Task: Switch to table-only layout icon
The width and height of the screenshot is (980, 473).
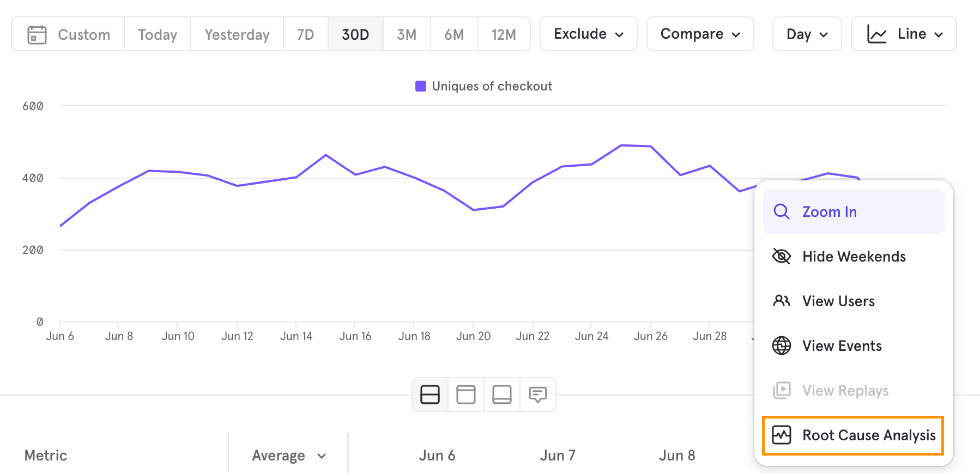Action: 502,395
